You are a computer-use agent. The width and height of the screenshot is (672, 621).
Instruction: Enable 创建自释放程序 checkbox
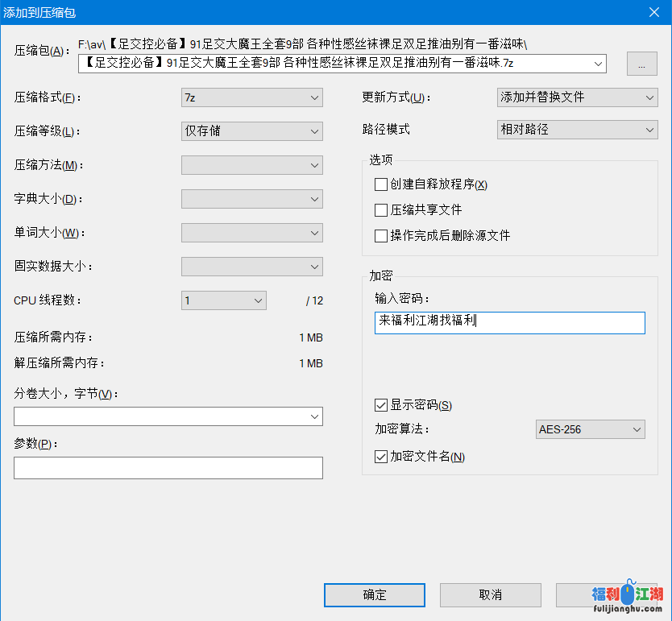381,184
